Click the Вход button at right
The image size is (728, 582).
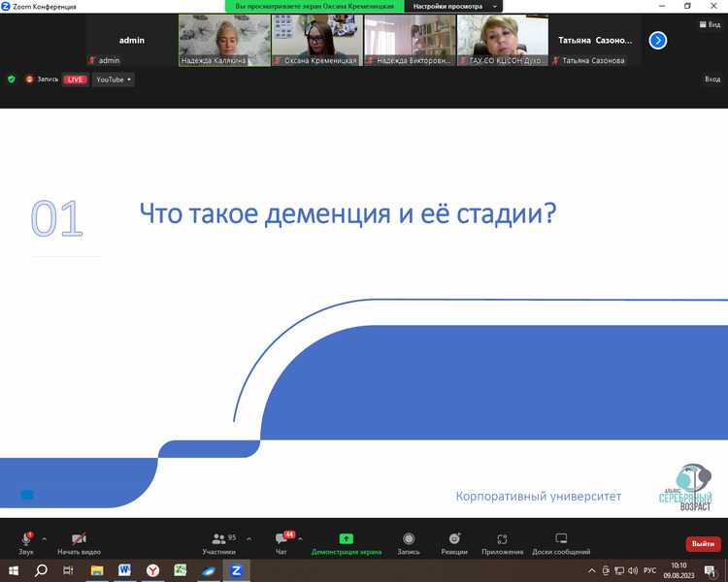click(711, 80)
